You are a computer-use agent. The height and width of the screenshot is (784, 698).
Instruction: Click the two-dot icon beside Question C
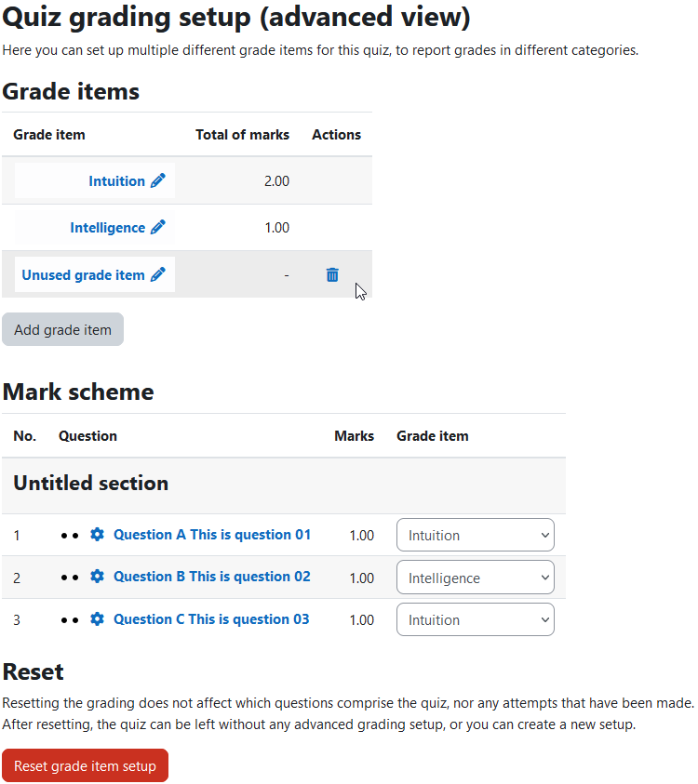coord(70,620)
